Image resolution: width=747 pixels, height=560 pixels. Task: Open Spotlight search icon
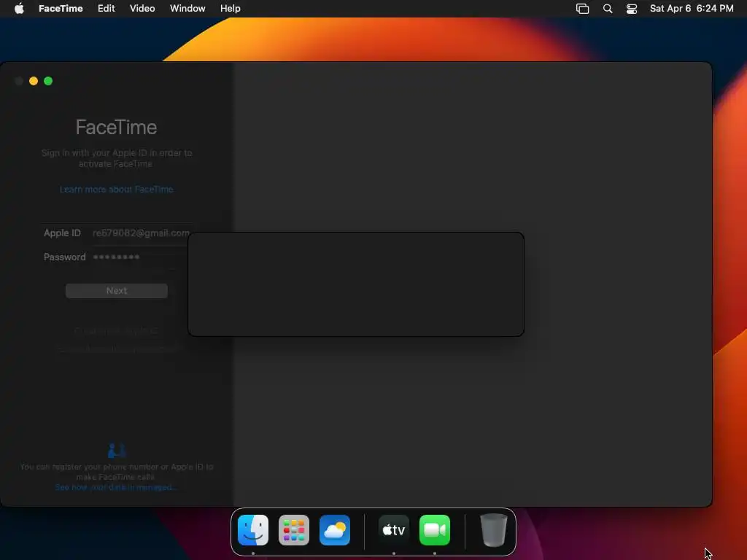click(x=608, y=9)
